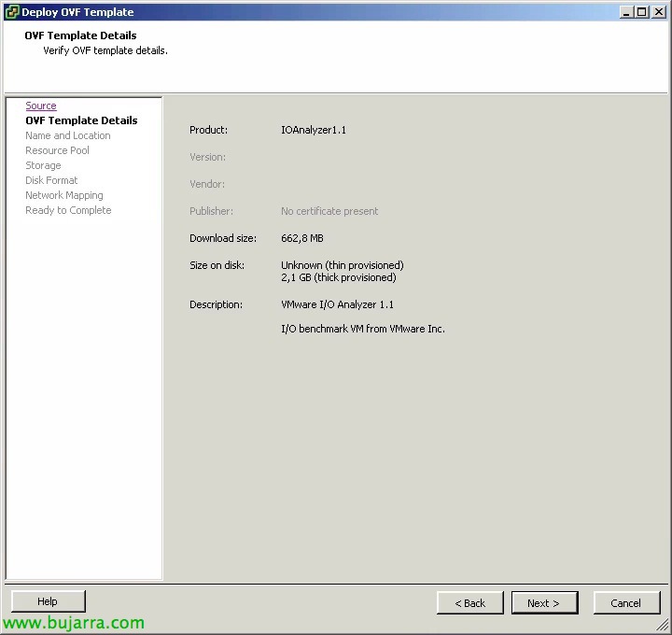Go to previous page with Back button
The height and width of the screenshot is (635, 672).
point(470,603)
